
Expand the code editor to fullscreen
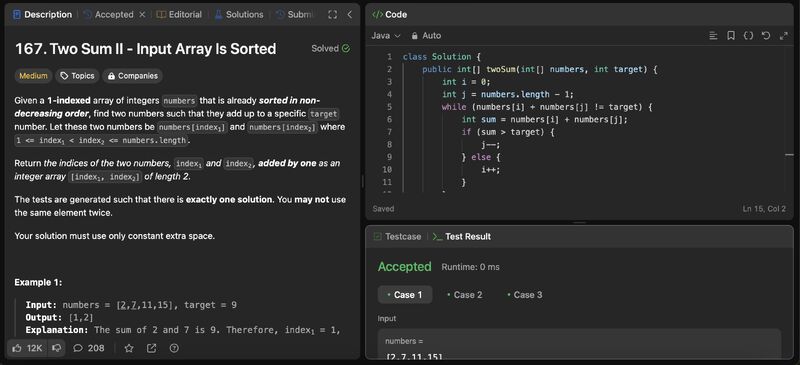click(784, 36)
